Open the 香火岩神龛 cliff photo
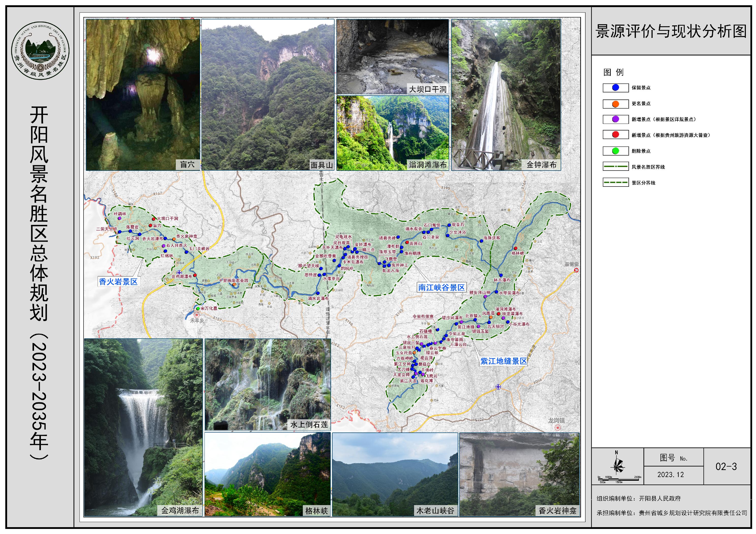The width and height of the screenshot is (756, 534). point(519,474)
